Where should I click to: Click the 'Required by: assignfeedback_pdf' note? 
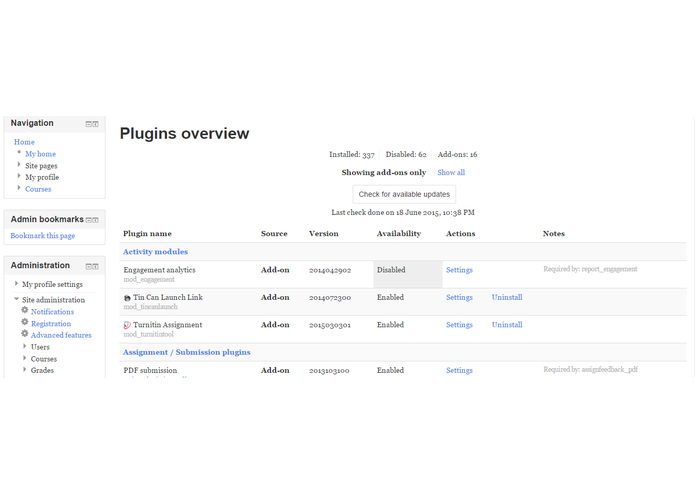(x=591, y=370)
